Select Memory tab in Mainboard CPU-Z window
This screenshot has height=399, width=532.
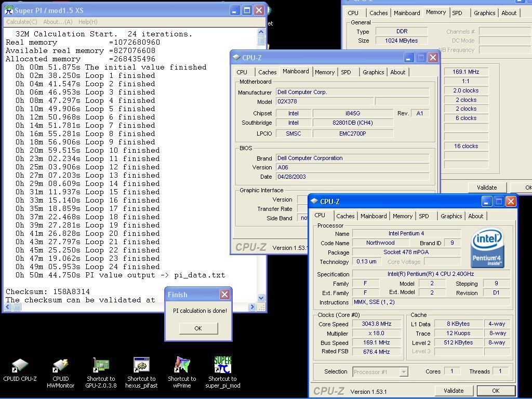[324, 72]
